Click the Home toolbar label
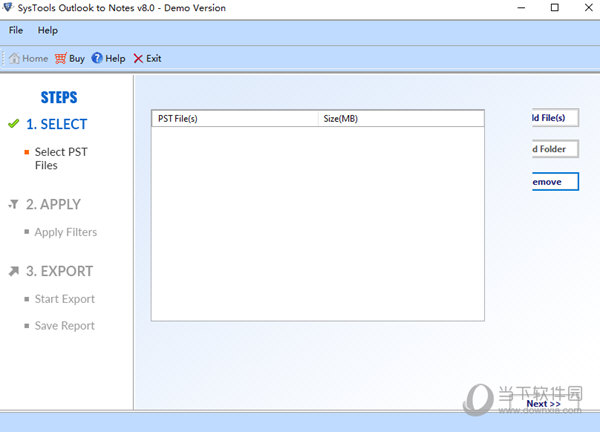600x432 pixels. (35, 59)
